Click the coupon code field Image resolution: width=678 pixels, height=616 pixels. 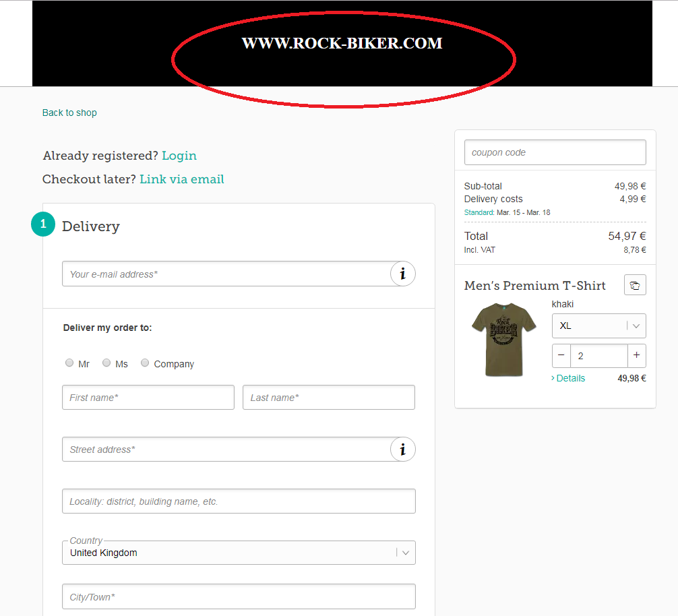click(555, 152)
